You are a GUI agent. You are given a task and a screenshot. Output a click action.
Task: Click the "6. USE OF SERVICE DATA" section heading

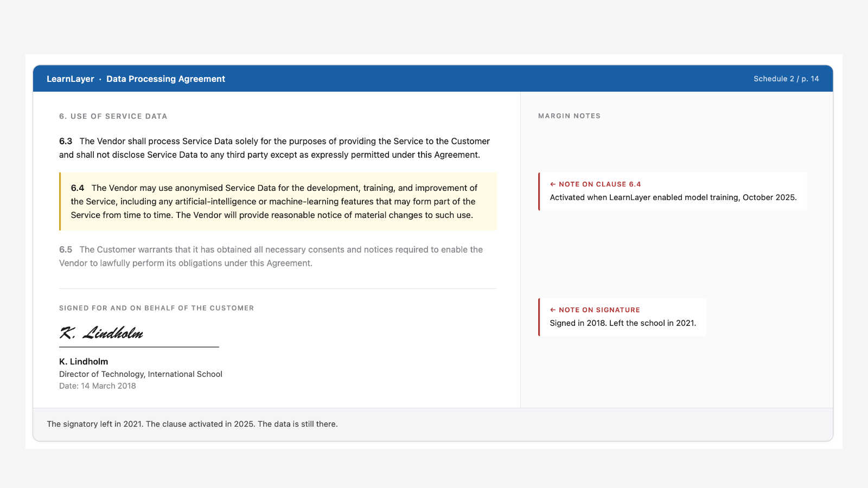tap(113, 116)
